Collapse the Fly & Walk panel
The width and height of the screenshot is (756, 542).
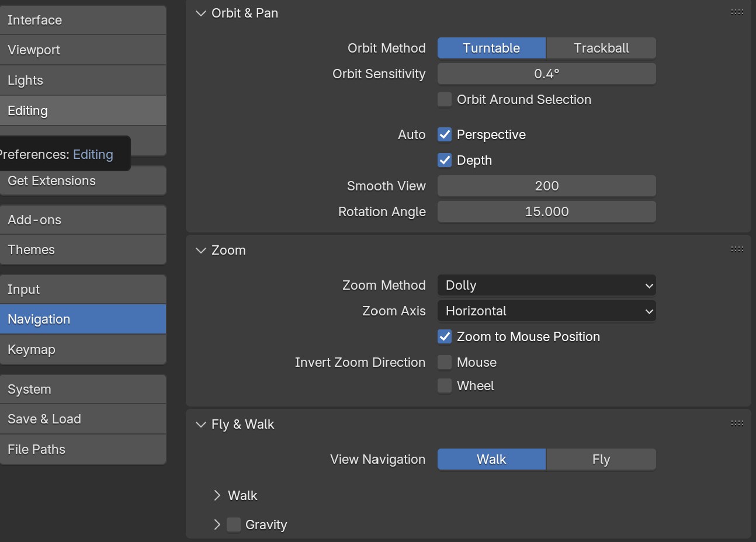[201, 425]
